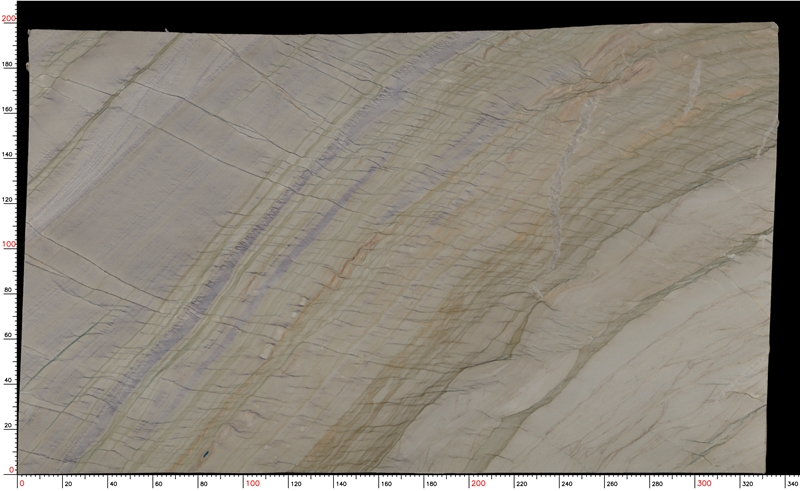Click the 120 label on horizontal ruler

(296, 483)
